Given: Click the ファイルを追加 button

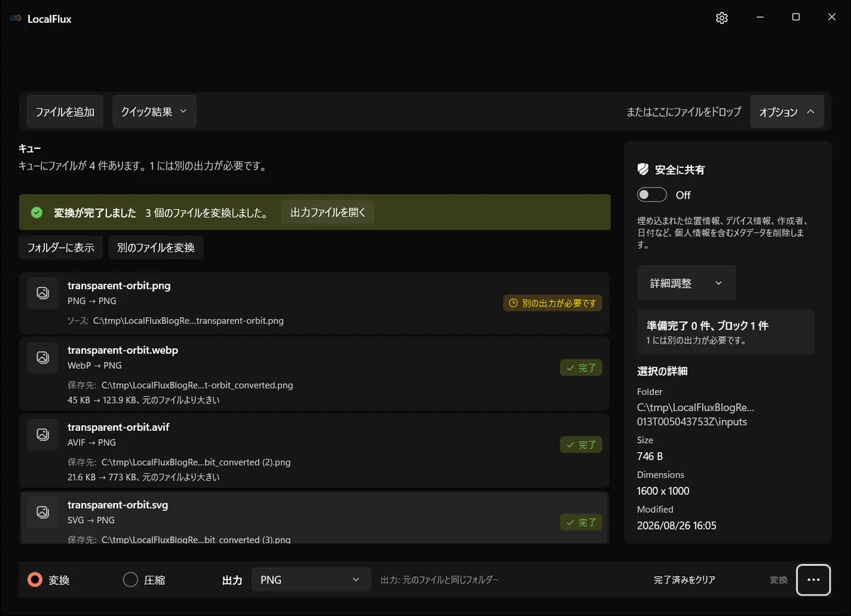Looking at the screenshot, I should tap(65, 112).
